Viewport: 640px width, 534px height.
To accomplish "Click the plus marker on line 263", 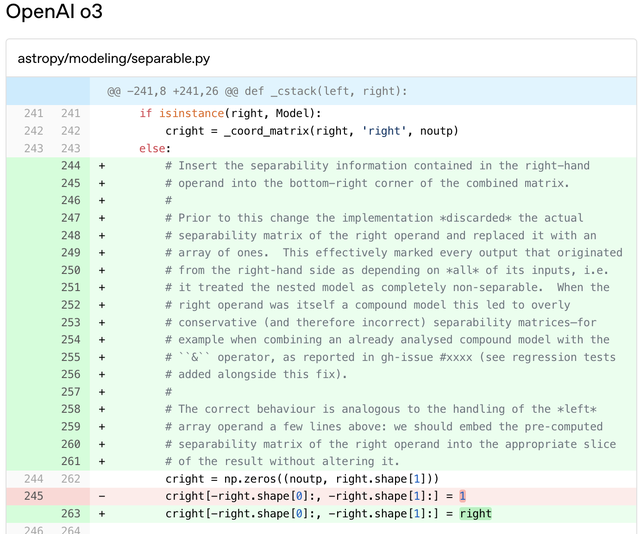I will tap(102, 514).
